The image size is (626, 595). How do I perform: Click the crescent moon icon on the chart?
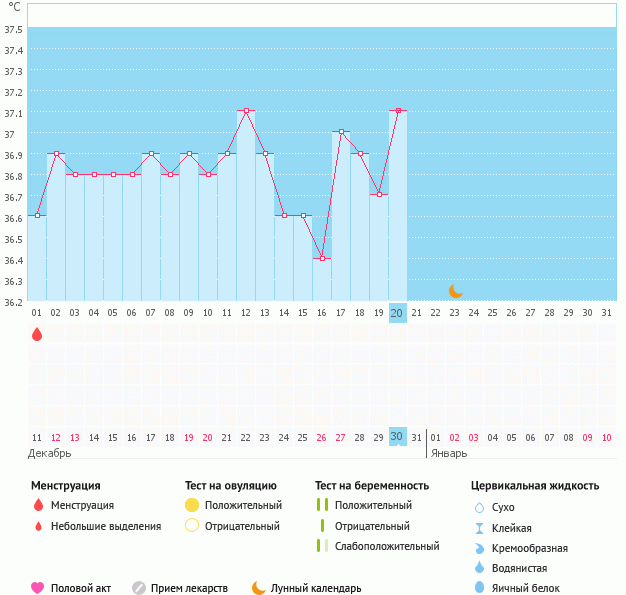point(456,291)
